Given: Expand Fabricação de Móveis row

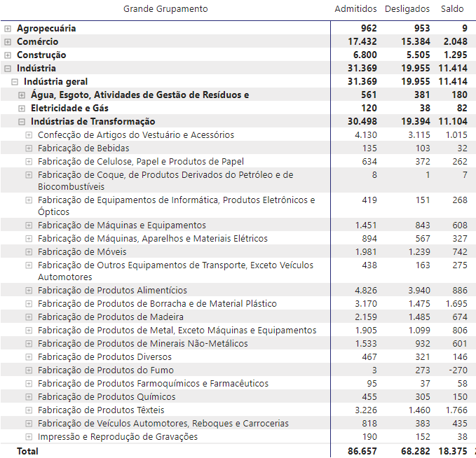Looking at the screenshot, I should coord(29,252).
